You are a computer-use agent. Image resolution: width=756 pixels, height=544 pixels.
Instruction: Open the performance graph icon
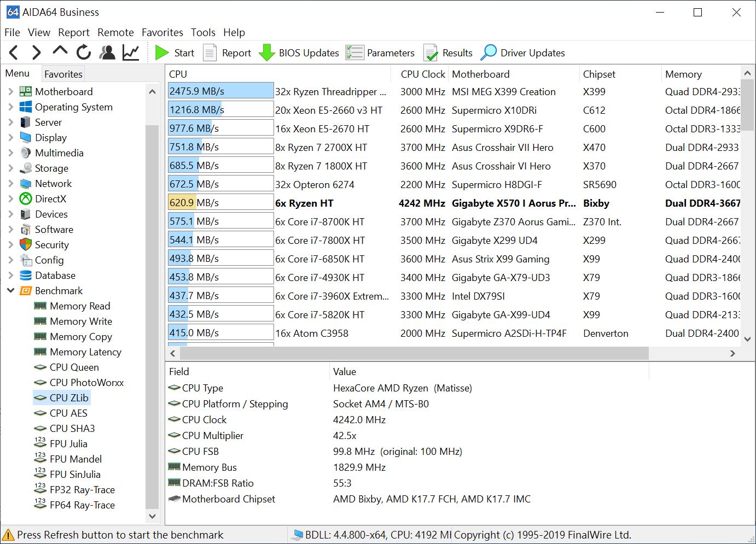point(130,52)
